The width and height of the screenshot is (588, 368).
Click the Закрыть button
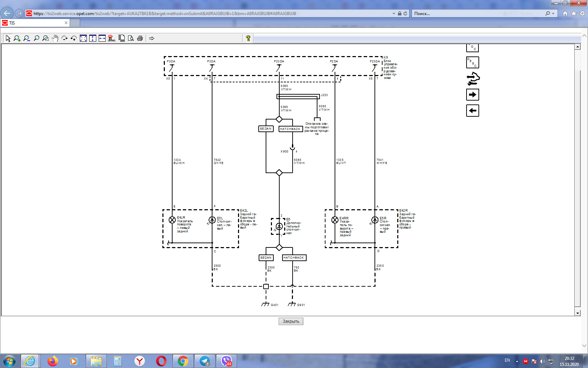[x=291, y=321]
